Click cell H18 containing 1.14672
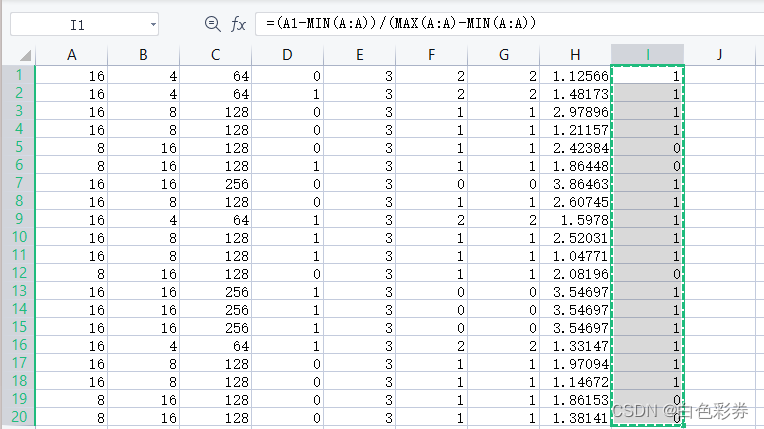The height and width of the screenshot is (429, 764). 575,382
